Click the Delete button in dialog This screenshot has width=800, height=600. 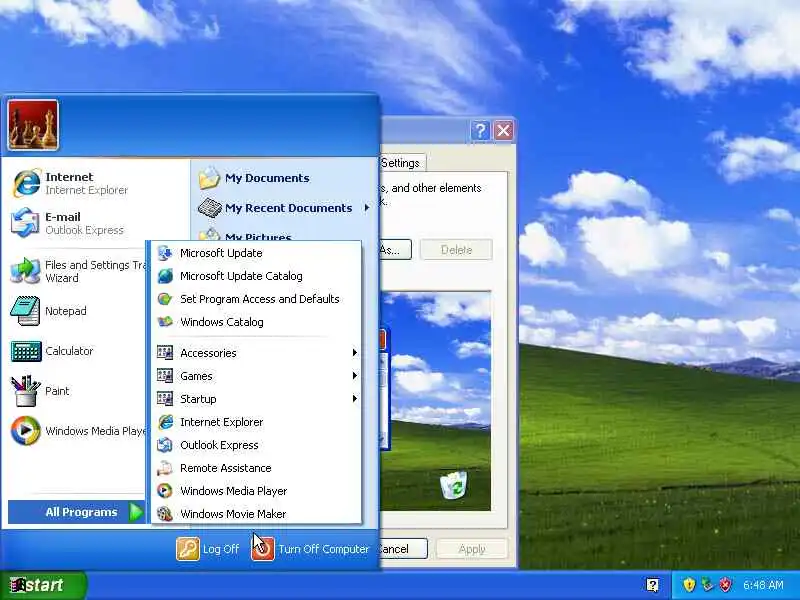456,249
